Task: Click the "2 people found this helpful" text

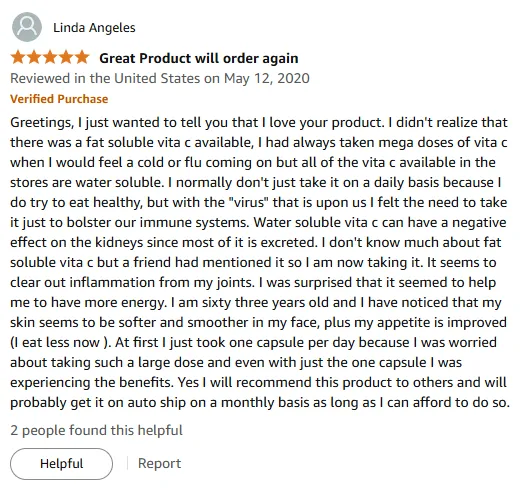Action: [97, 430]
